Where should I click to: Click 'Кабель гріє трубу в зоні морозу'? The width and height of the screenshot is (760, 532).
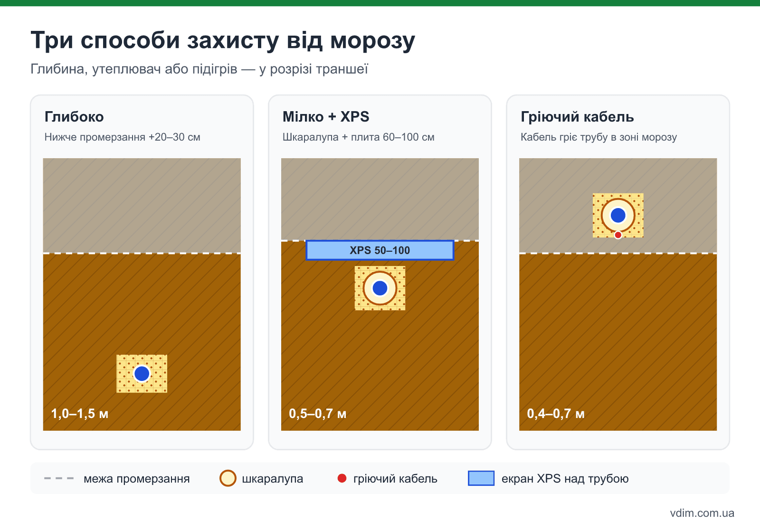[x=598, y=137]
